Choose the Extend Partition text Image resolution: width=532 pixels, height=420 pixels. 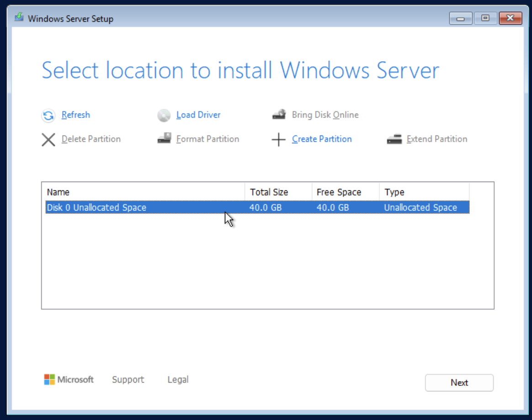pyautogui.click(x=437, y=139)
